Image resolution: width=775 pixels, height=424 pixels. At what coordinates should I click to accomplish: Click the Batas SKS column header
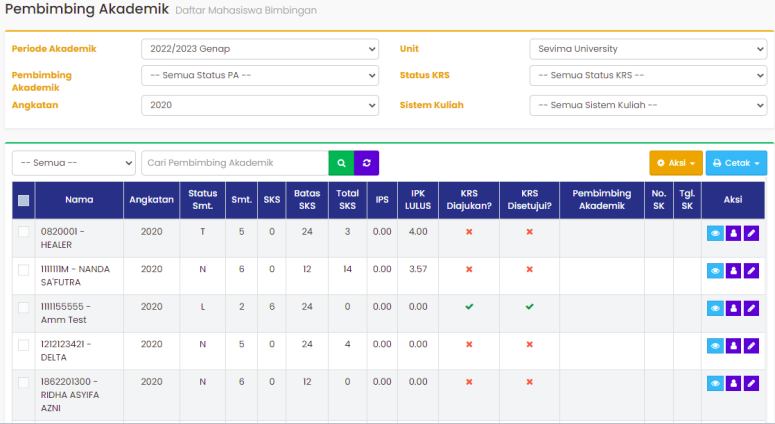[307, 200]
